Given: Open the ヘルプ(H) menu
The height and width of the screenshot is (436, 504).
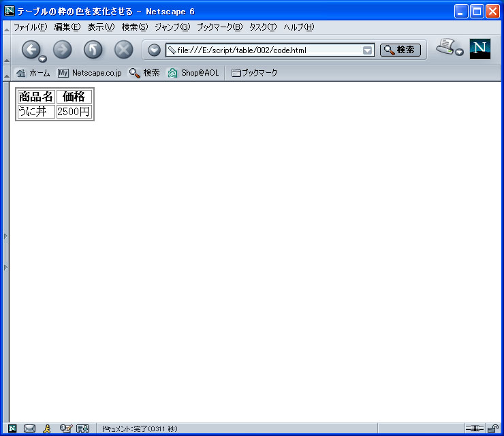Looking at the screenshot, I should point(298,27).
